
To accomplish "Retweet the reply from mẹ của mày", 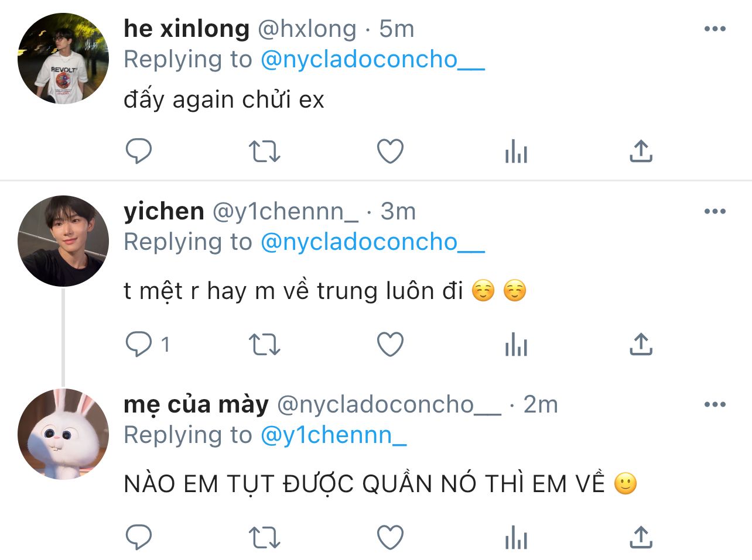I will [265, 538].
